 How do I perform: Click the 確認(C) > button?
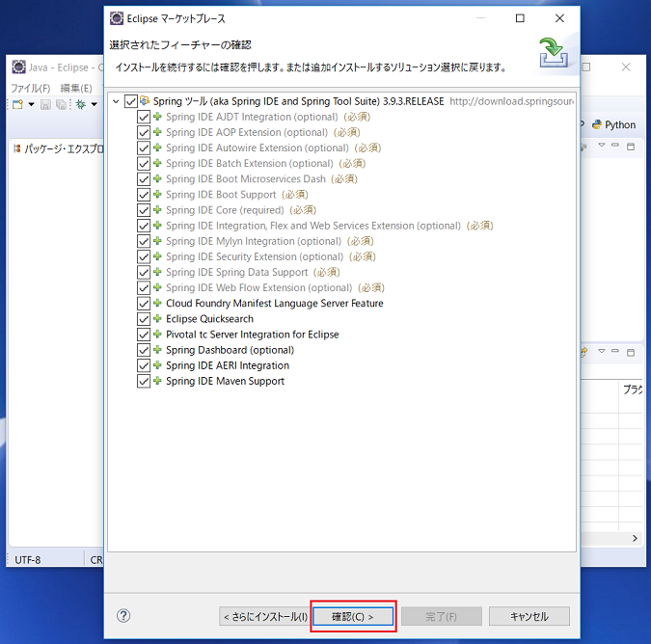pyautogui.click(x=353, y=617)
